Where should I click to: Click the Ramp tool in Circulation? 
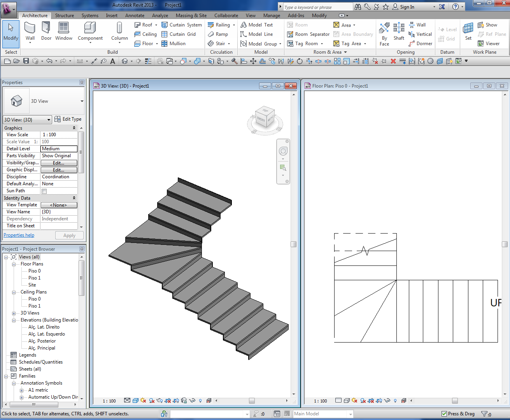point(218,34)
